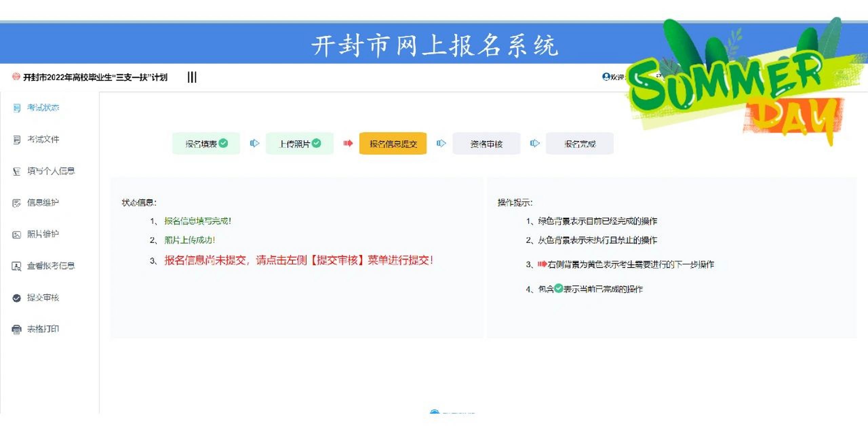Click the banner title 开封市网上报名系统
This screenshot has height=434, width=868.
pos(435,45)
